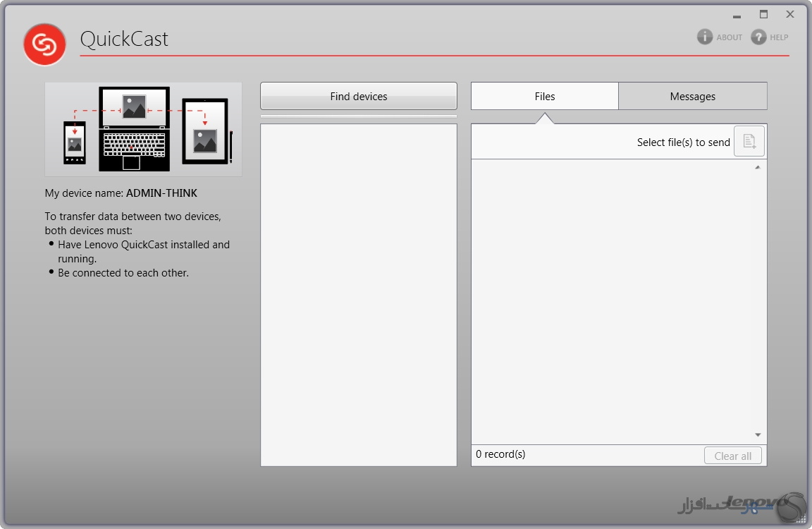Viewport: 812px width, 529px height.
Task: Minimize the QuickCast window
Action: click(737, 16)
